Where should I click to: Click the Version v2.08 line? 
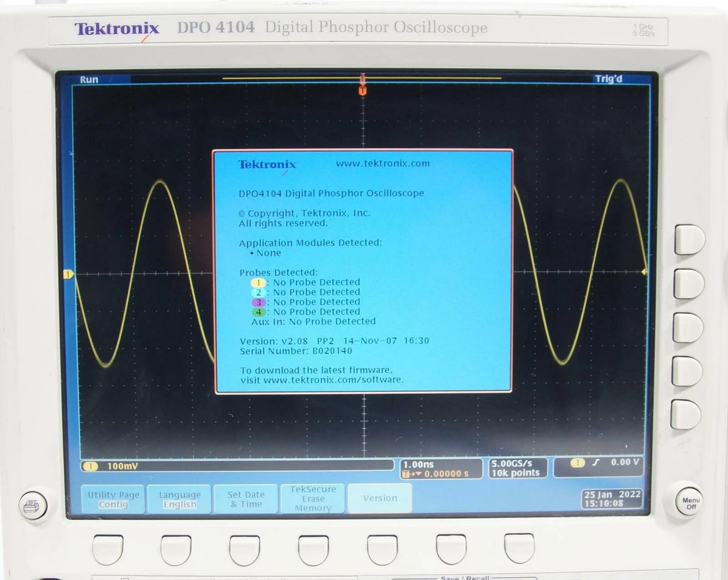334,341
